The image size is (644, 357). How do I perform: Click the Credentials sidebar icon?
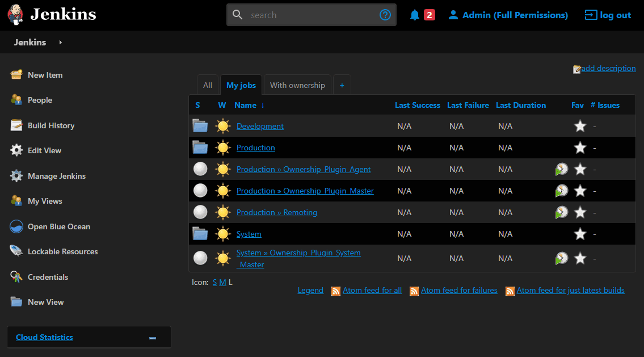click(16, 276)
